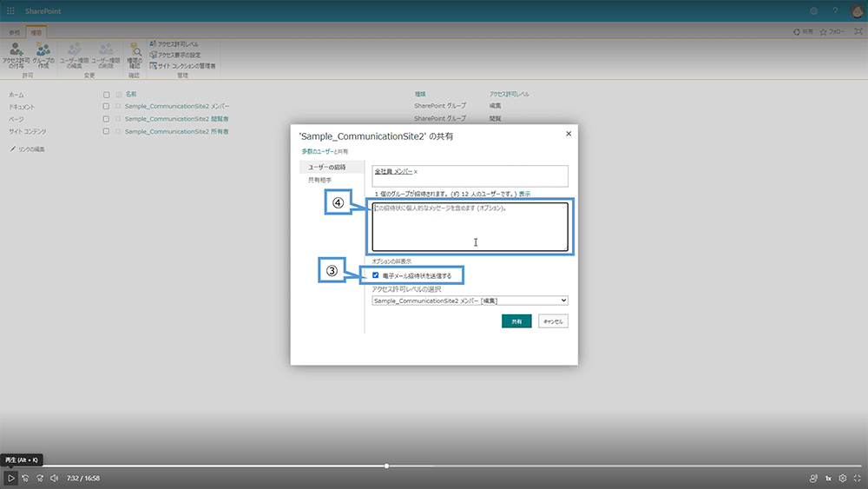Click 表示 link after group count
Image resolution: width=868 pixels, height=489 pixels.
524,194
